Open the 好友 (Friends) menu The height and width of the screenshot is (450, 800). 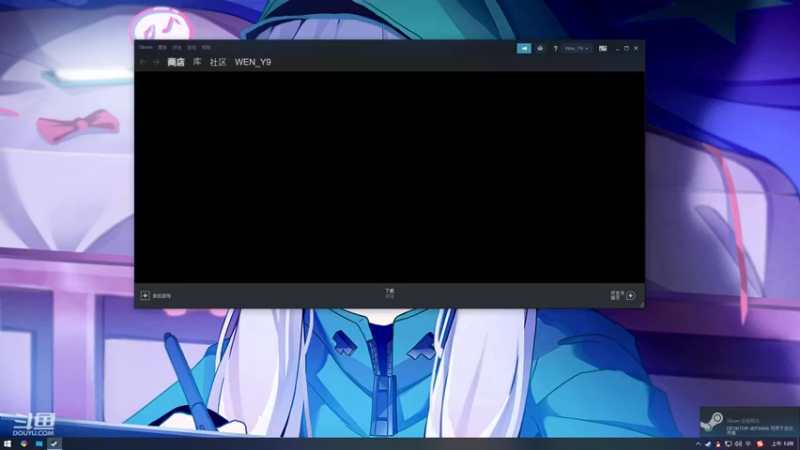[177, 47]
